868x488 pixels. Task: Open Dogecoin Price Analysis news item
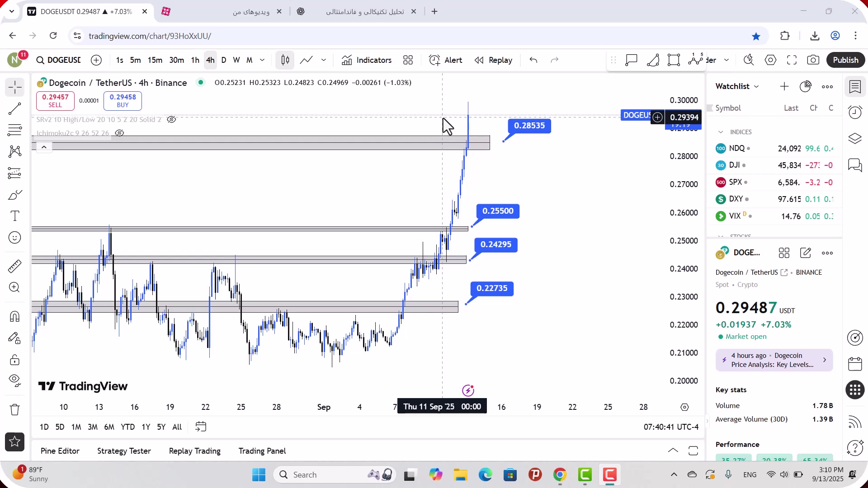point(774,360)
